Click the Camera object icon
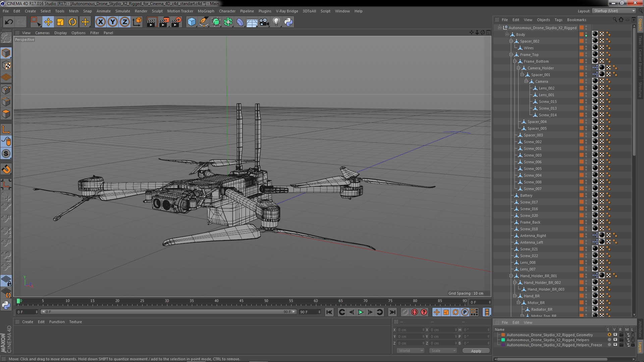 264,22
